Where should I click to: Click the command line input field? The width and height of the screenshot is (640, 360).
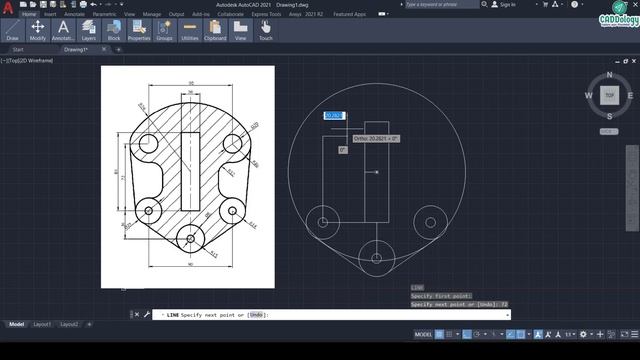(331, 315)
